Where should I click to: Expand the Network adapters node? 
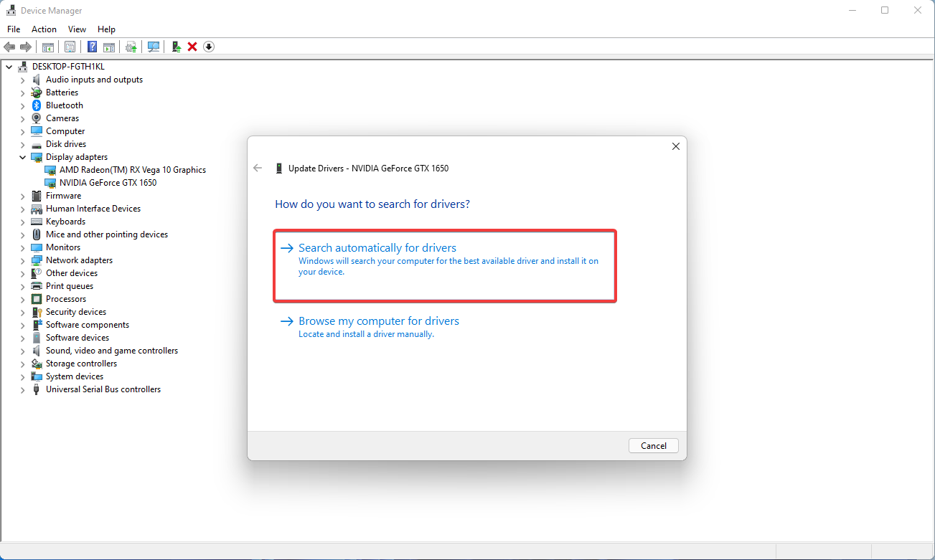[22, 260]
